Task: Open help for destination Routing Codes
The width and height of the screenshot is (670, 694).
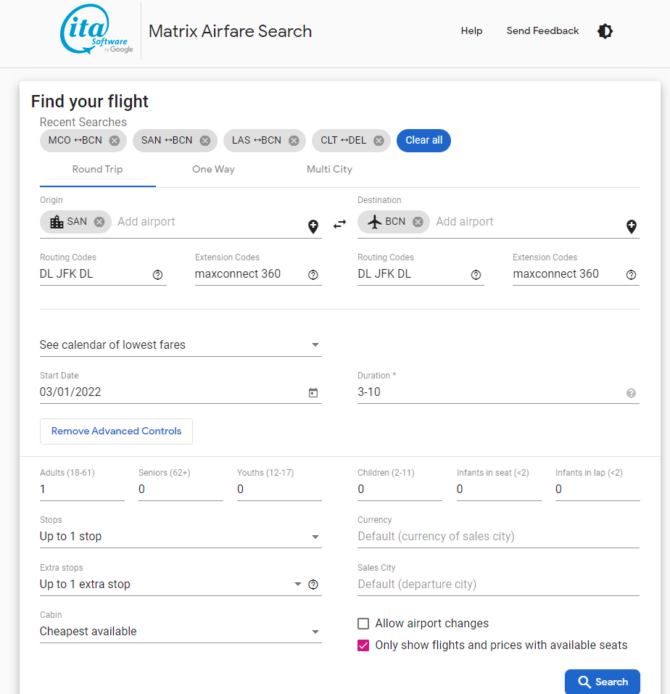Action: (x=476, y=275)
